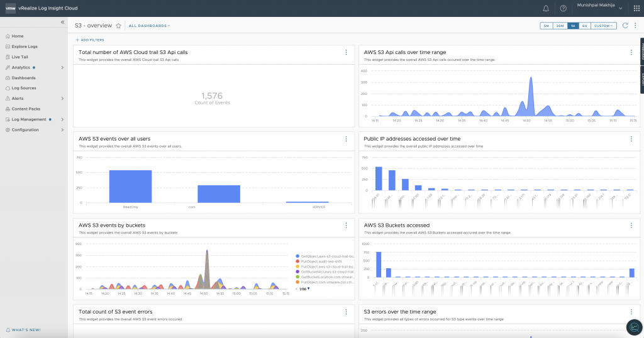Image resolution: width=644 pixels, height=338 pixels.
Task: Select the 1H time range
Action: (573, 26)
